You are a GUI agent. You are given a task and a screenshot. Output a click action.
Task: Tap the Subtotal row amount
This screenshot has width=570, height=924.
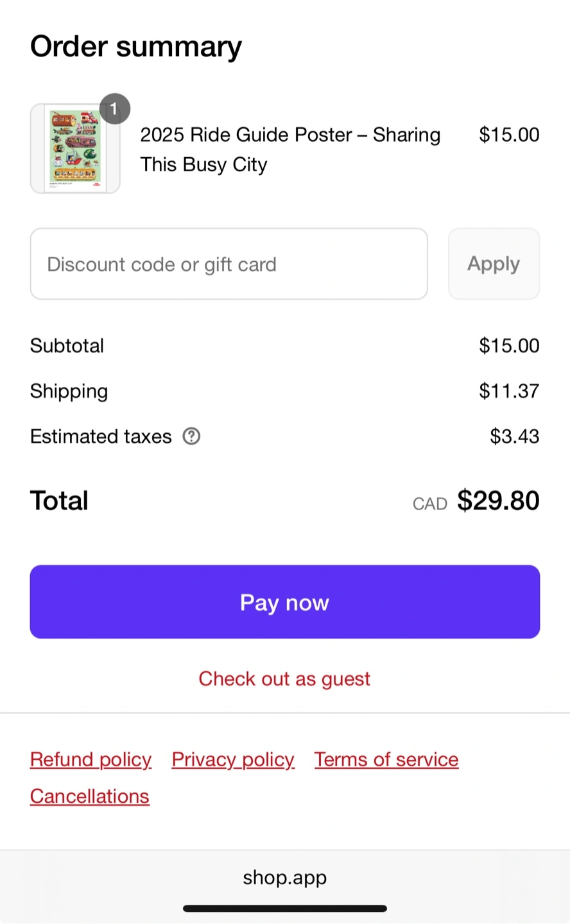pyautogui.click(x=509, y=346)
